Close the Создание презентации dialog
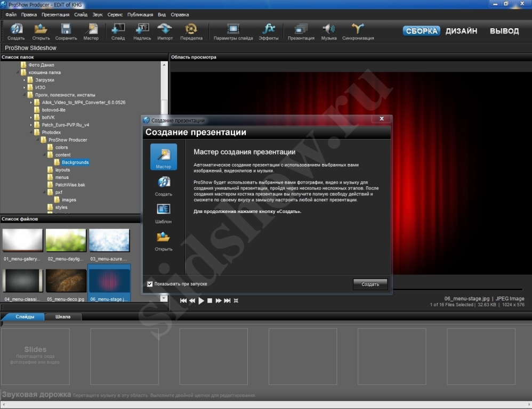 (x=382, y=119)
